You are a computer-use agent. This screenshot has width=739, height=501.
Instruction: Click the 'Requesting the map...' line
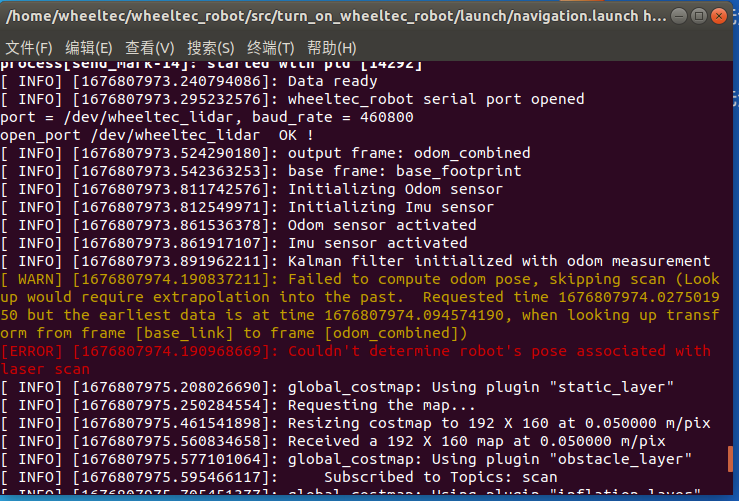(238, 405)
